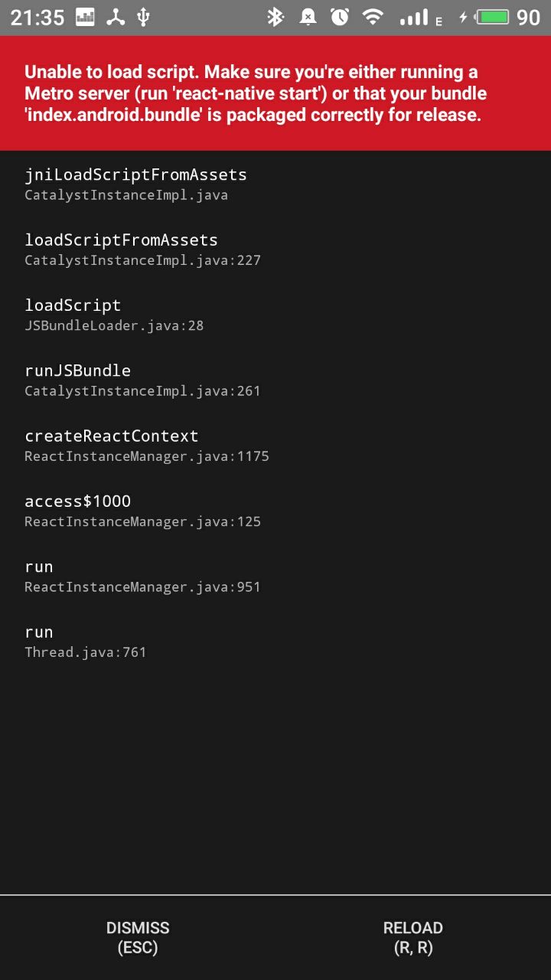
Task: Dismiss the error screen with DISMISS (ESC)
Action: pos(138,938)
